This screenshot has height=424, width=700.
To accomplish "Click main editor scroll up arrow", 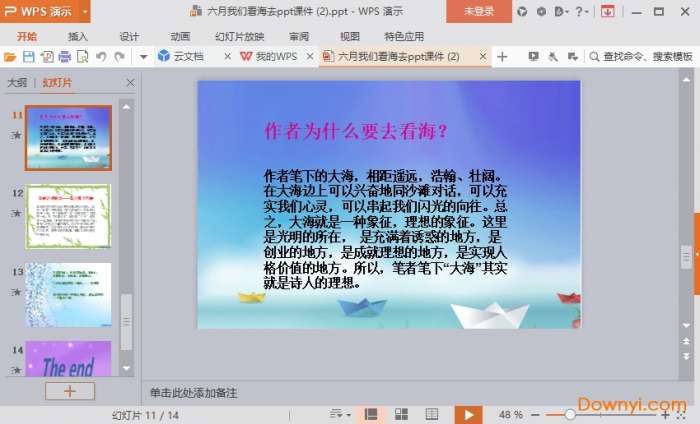I will pos(686,79).
